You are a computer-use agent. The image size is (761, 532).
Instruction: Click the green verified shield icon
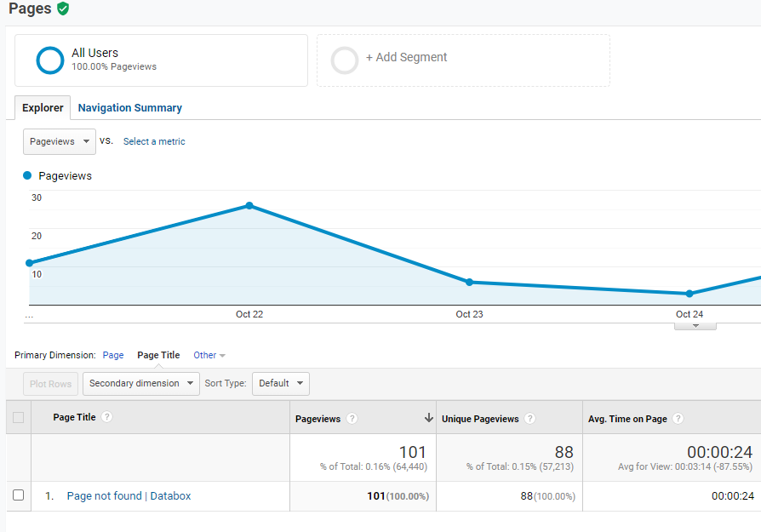coord(63,9)
